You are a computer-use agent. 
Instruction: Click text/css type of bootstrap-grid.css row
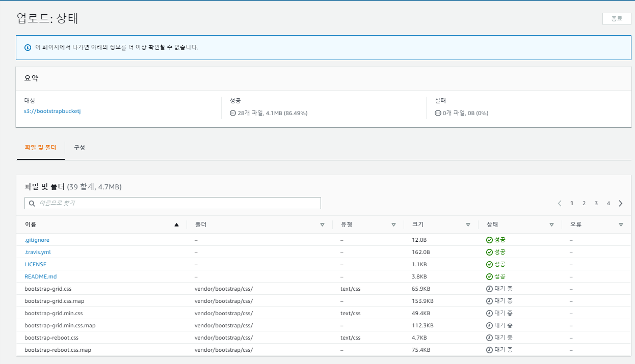point(351,289)
